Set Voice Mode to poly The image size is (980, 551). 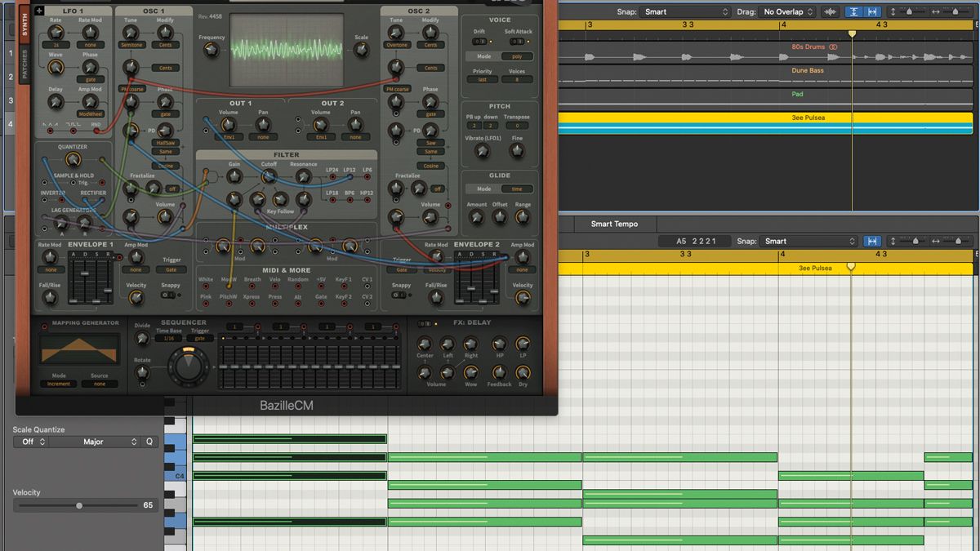click(518, 55)
